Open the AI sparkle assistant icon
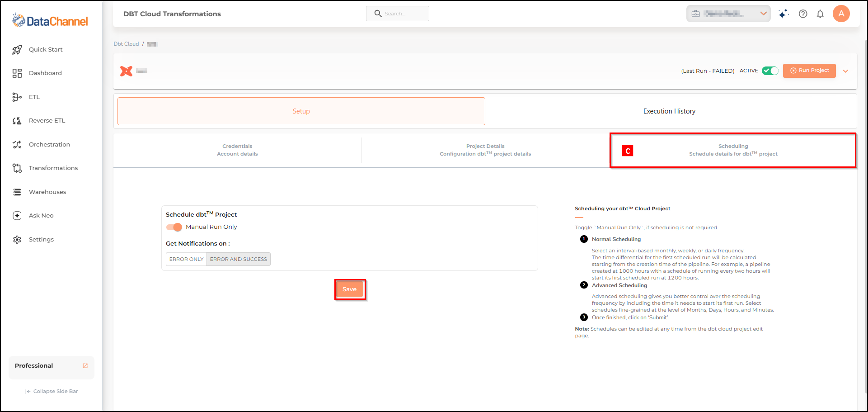Viewport: 868px width, 412px height. (x=784, y=14)
